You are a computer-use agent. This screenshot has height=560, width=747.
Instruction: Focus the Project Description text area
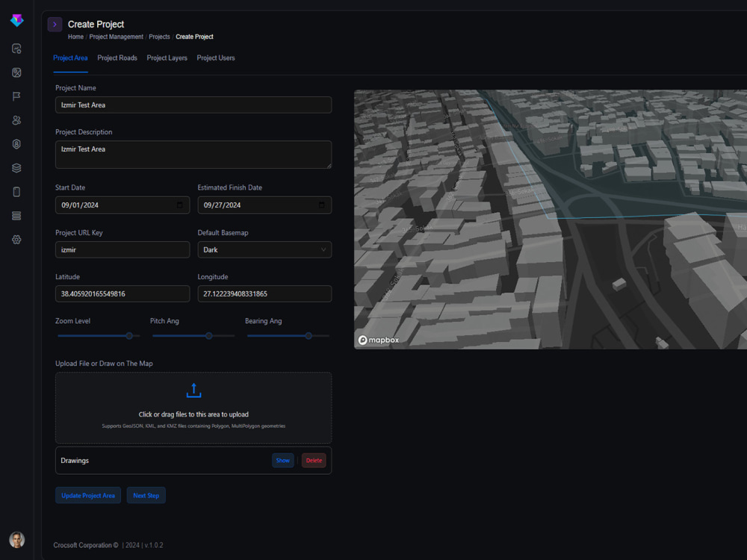[x=193, y=155]
